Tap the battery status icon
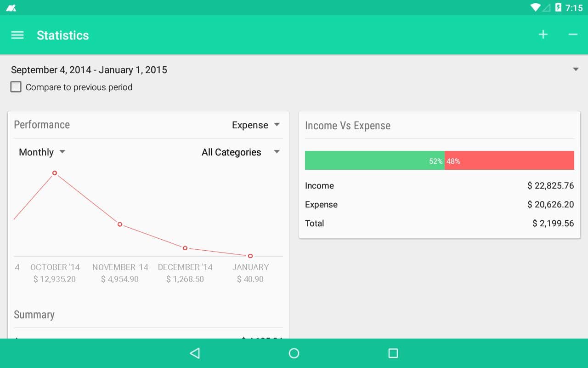Viewport: 588px width, 368px height. (x=558, y=7)
